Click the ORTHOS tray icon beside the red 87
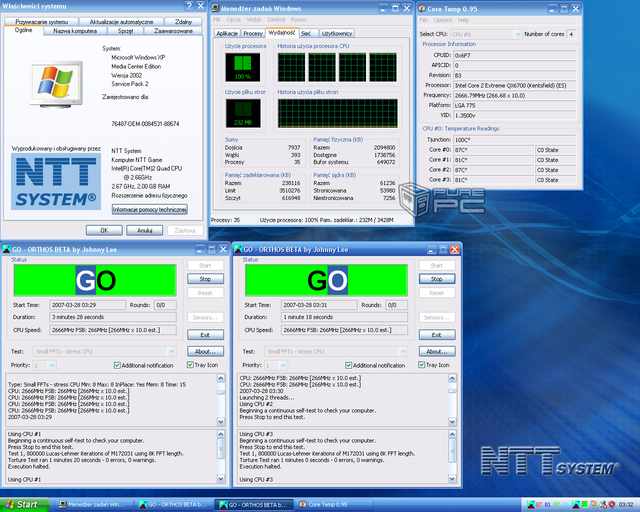The image size is (640, 512). click(531, 505)
